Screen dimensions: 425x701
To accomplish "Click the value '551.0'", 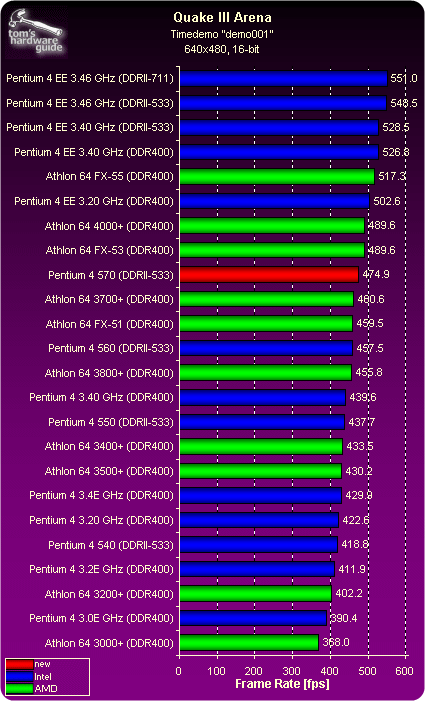I will 403,79.
